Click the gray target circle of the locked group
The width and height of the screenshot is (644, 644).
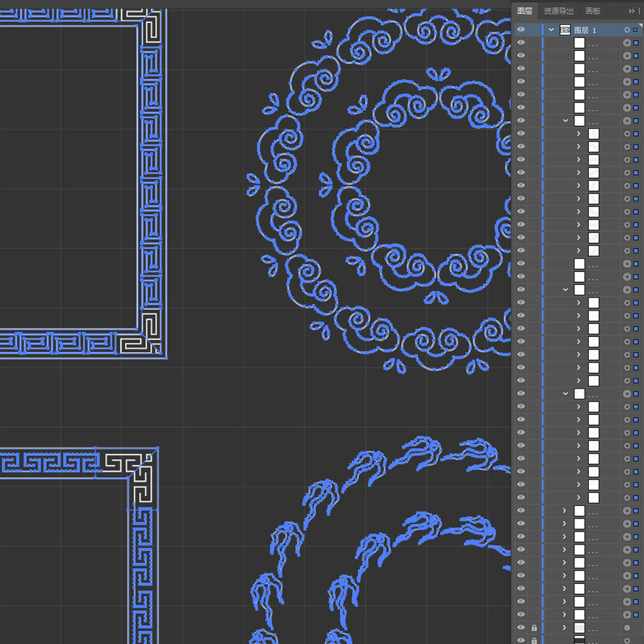[627, 628]
